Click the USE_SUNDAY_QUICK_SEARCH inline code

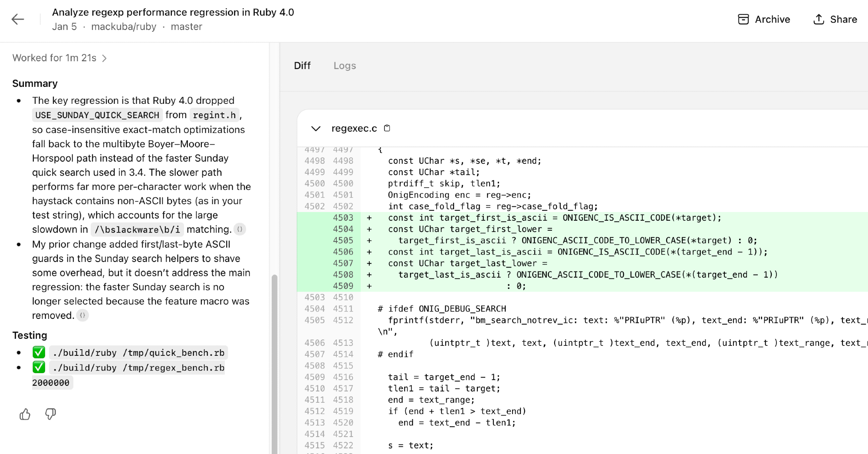click(97, 115)
